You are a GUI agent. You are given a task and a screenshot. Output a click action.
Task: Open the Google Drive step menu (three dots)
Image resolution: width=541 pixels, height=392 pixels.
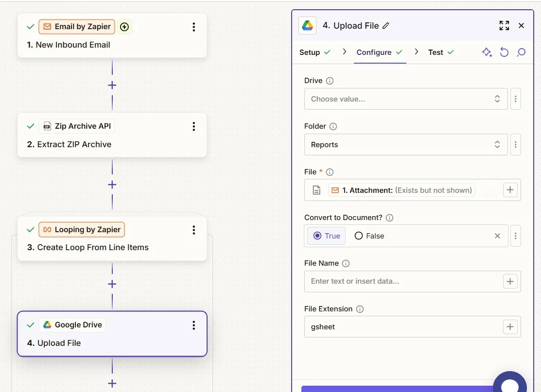[193, 325]
